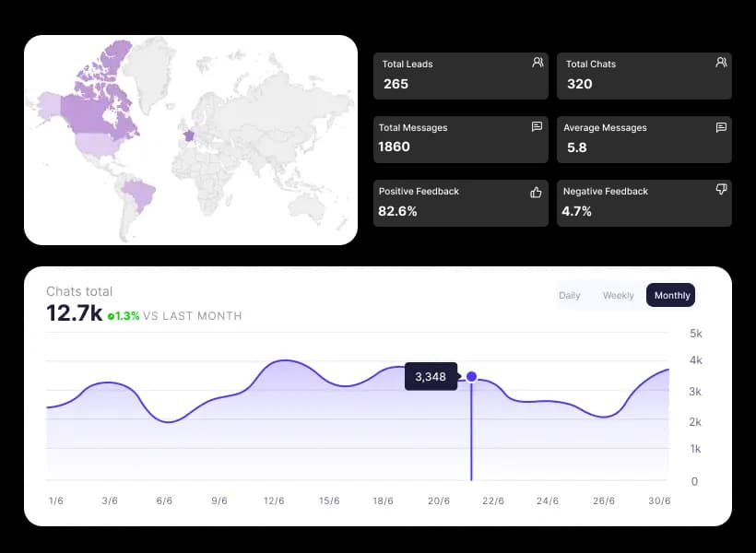Click the Chats total heading
Screen dimensions: 756x553
[x=79, y=291]
